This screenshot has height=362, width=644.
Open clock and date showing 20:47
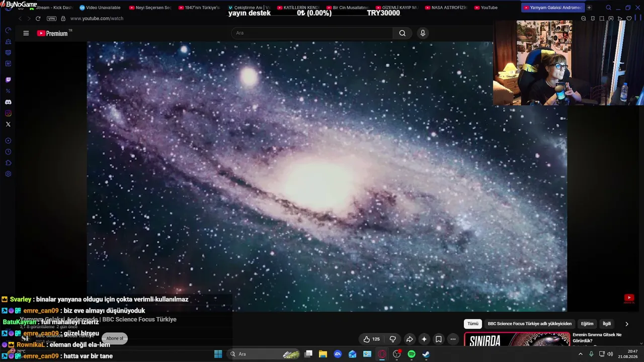click(x=628, y=354)
